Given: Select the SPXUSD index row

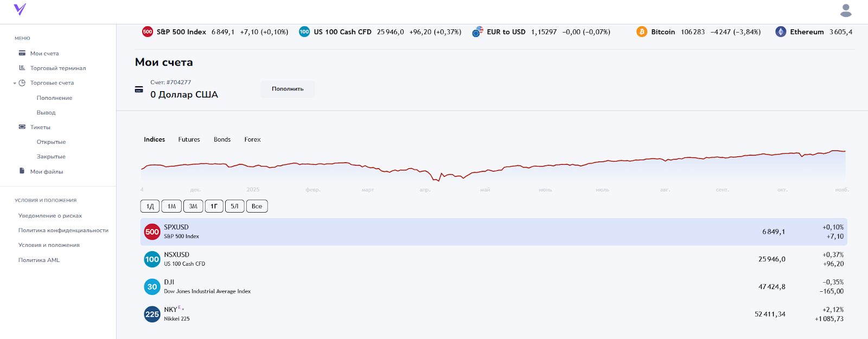Looking at the screenshot, I should [x=494, y=232].
